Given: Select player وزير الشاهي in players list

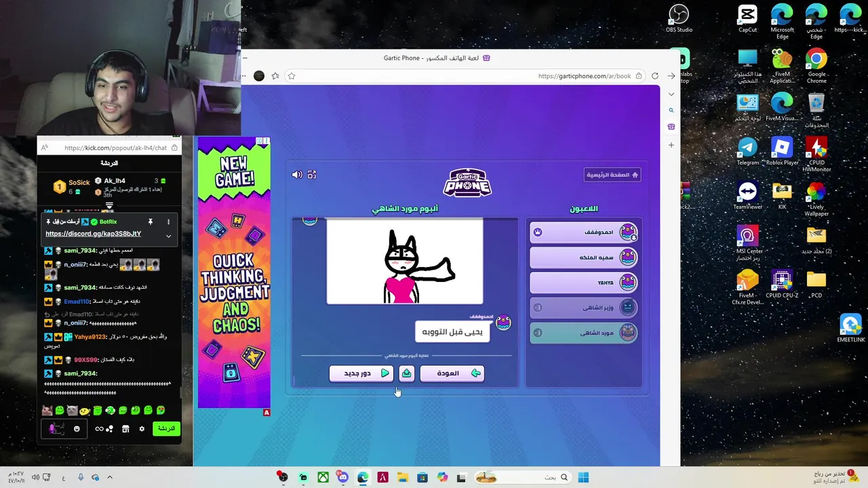Looking at the screenshot, I should [585, 308].
